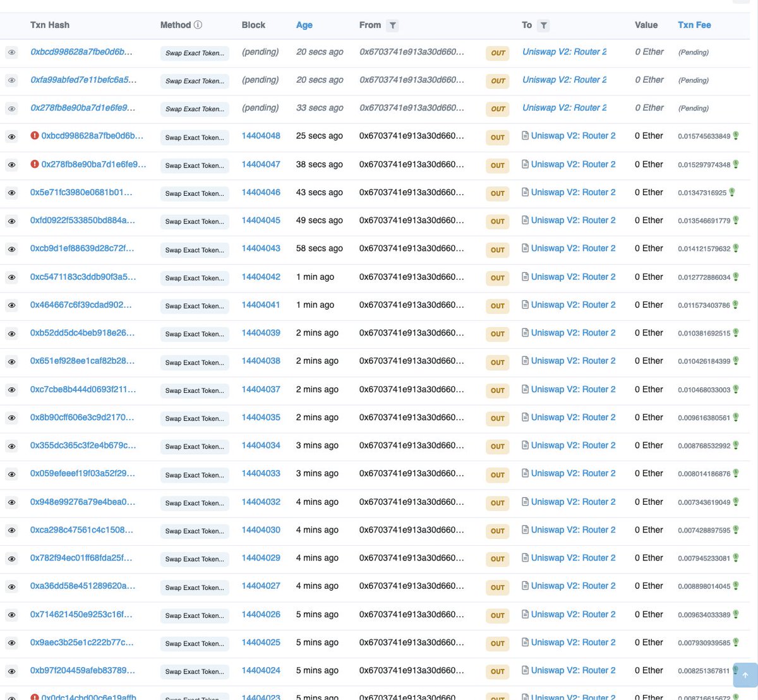Image resolution: width=758 pixels, height=700 pixels.
Task: Open transaction 0xcb9d1ef88639d28c72f link
Action: point(82,248)
